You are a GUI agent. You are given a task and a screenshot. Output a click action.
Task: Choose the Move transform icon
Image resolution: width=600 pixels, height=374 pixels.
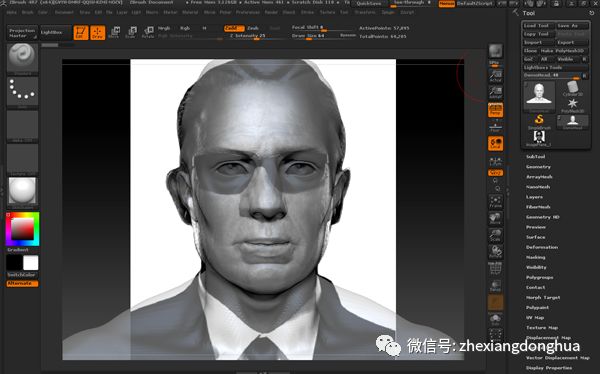tap(114, 33)
